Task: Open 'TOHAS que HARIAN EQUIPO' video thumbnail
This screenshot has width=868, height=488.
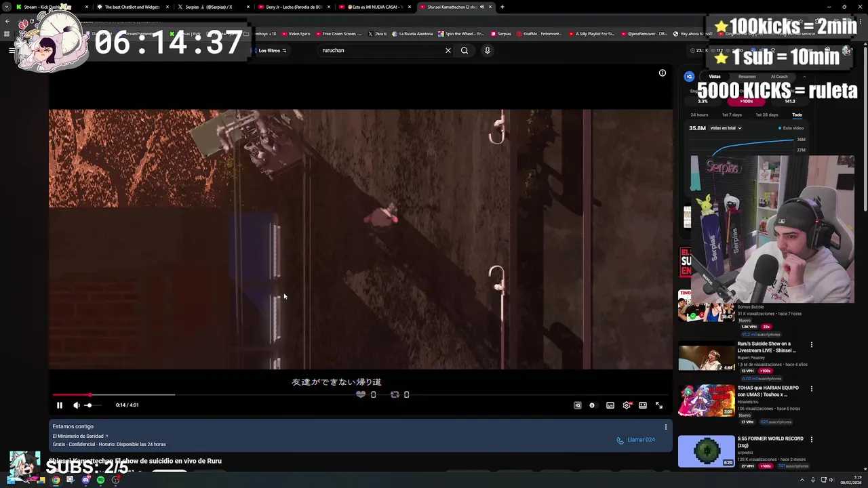Action: pyautogui.click(x=707, y=401)
